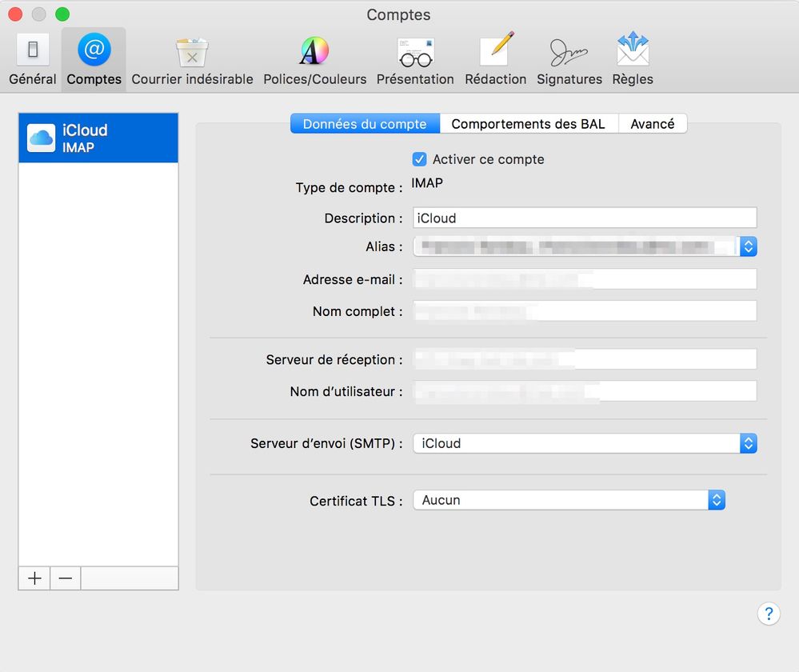The width and height of the screenshot is (799, 672).
Task: Select the Données du compte tab
Action: pos(365,124)
